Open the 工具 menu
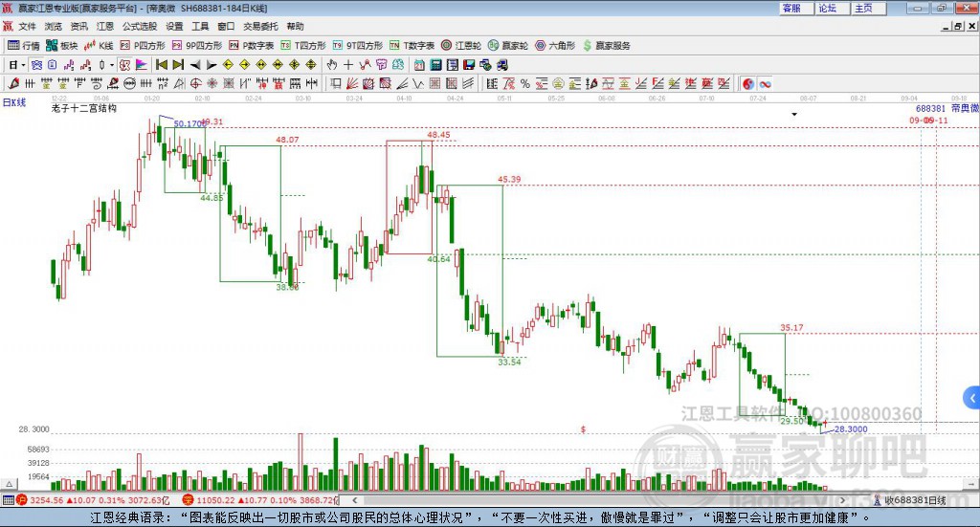Screen dimensions: 980x527 [200, 26]
